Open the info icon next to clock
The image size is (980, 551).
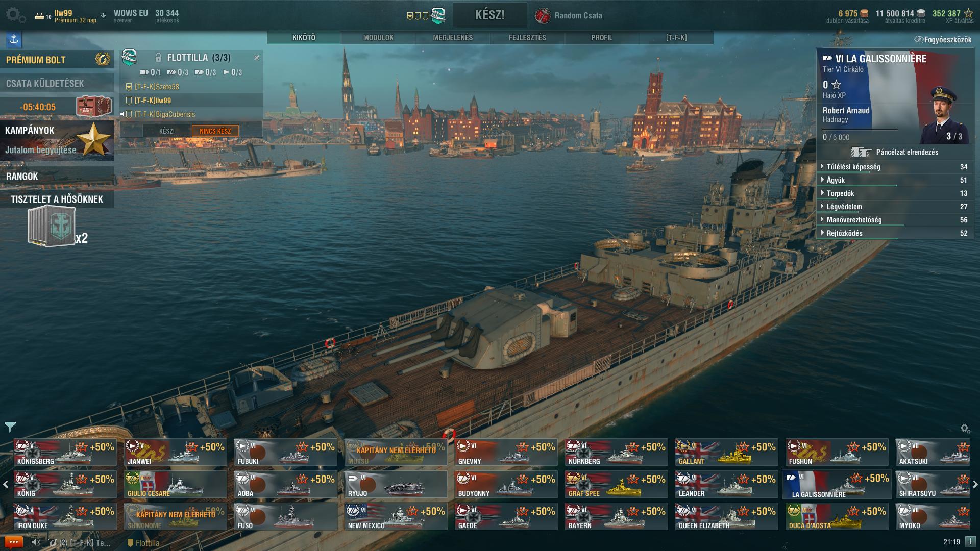pyautogui.click(x=970, y=542)
